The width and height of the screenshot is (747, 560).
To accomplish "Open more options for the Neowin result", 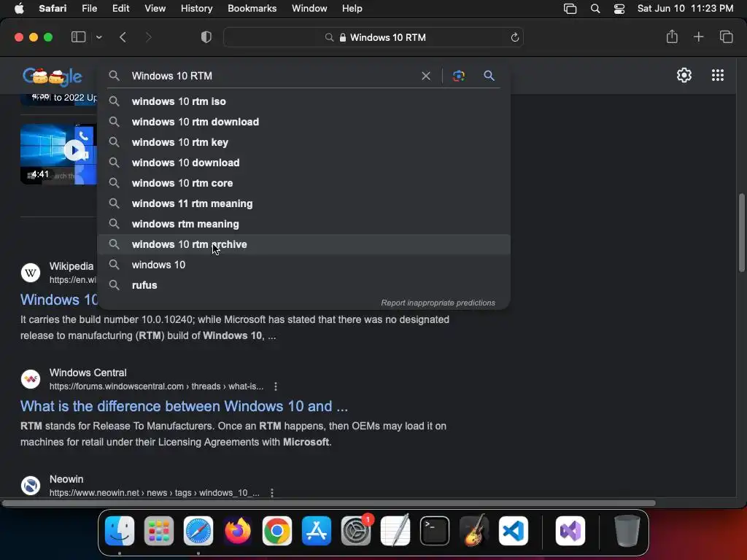I will [271, 493].
